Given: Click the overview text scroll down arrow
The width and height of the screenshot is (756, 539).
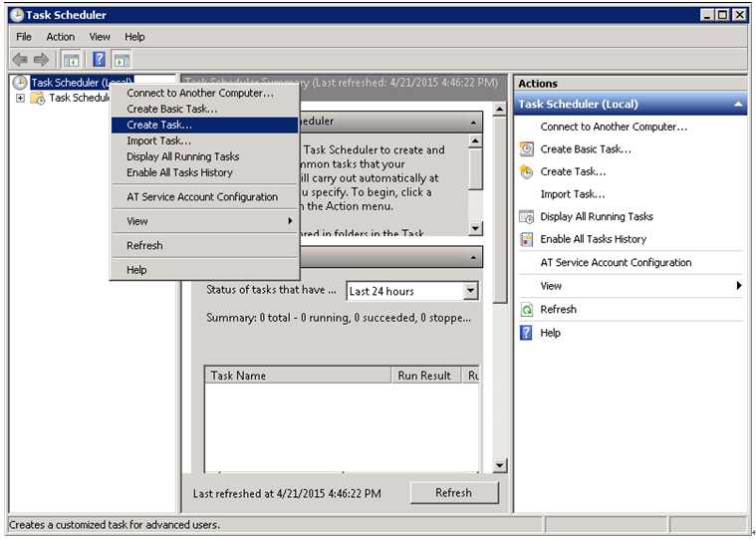Looking at the screenshot, I should (x=475, y=228).
